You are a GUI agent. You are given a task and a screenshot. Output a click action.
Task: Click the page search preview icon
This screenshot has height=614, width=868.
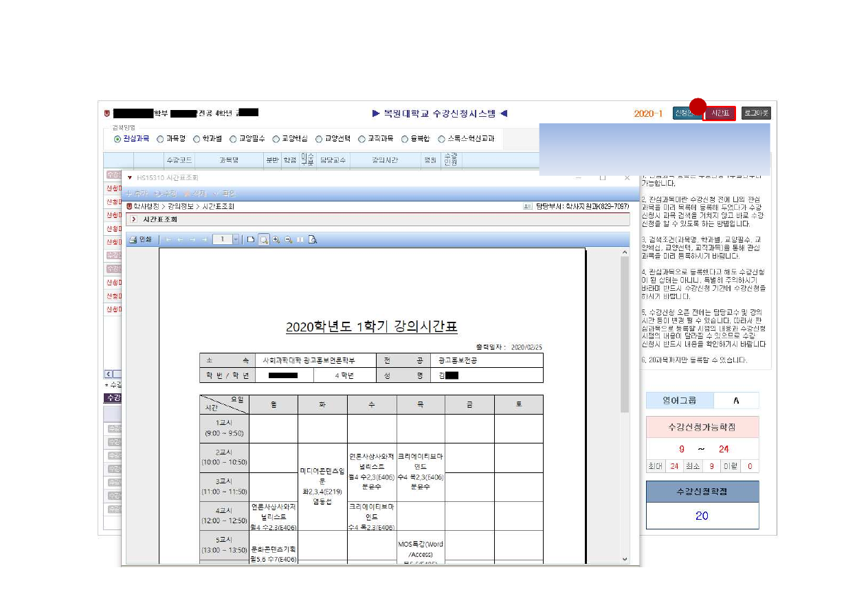point(313,239)
